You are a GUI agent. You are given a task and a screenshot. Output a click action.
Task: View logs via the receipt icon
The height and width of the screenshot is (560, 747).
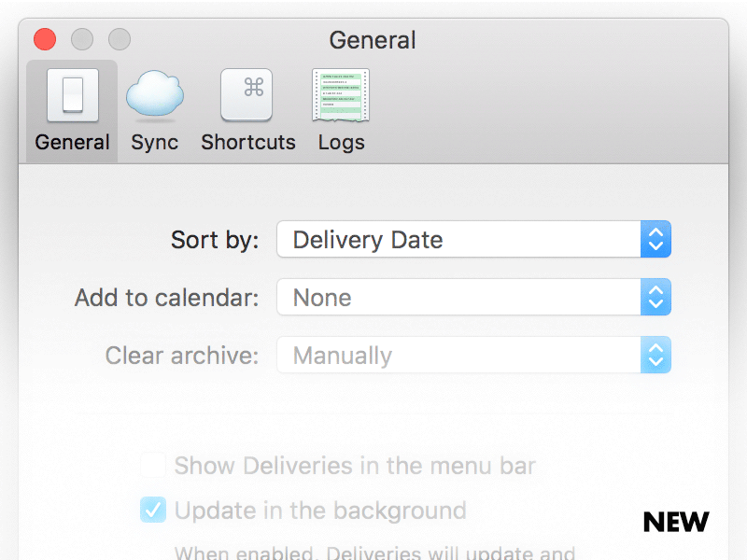(340, 93)
